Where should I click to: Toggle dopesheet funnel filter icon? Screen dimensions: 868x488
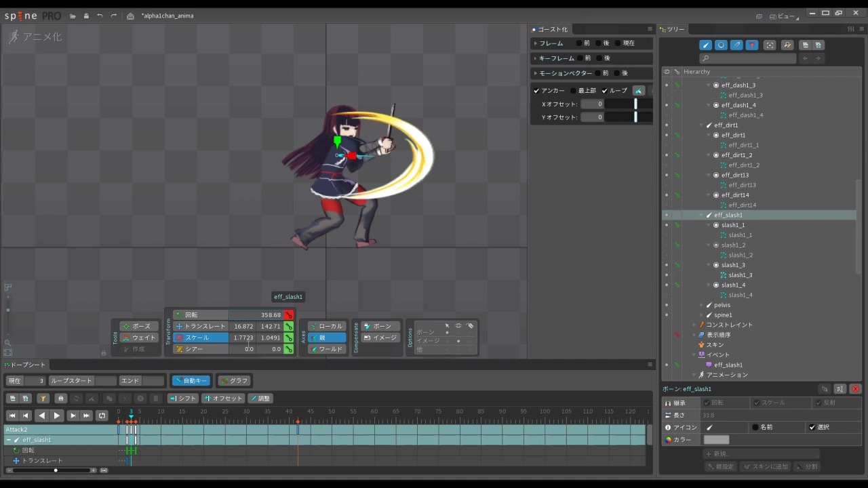coord(43,399)
